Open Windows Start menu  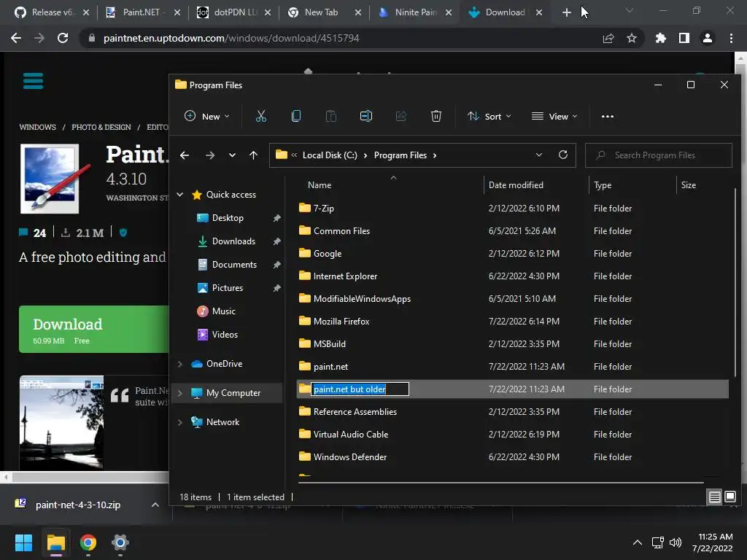point(23,542)
